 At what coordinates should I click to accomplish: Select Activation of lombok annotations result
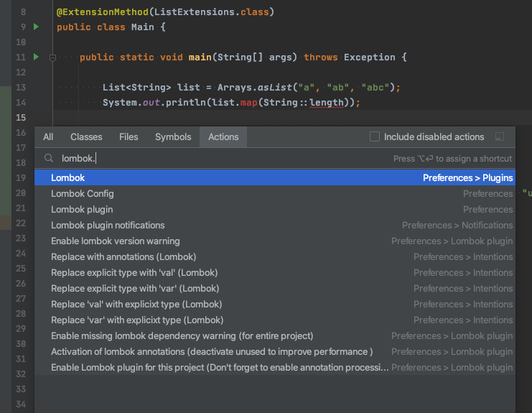click(275, 351)
